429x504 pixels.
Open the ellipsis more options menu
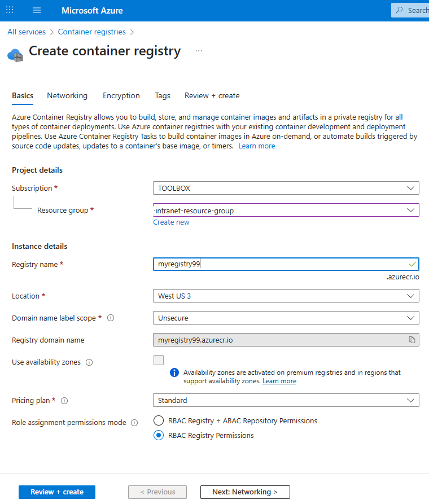[199, 51]
